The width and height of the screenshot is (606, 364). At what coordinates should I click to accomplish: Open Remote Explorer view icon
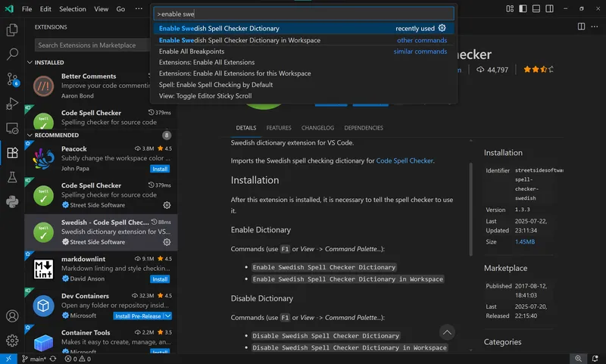(x=12, y=128)
